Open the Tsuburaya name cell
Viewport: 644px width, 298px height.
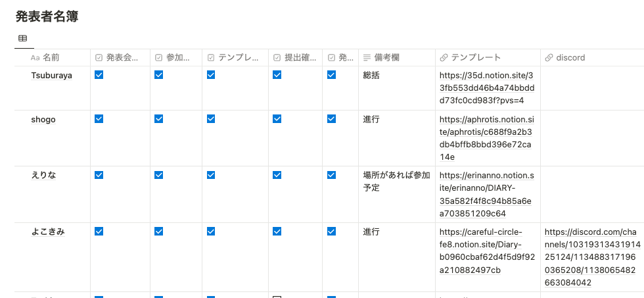pyautogui.click(x=52, y=75)
